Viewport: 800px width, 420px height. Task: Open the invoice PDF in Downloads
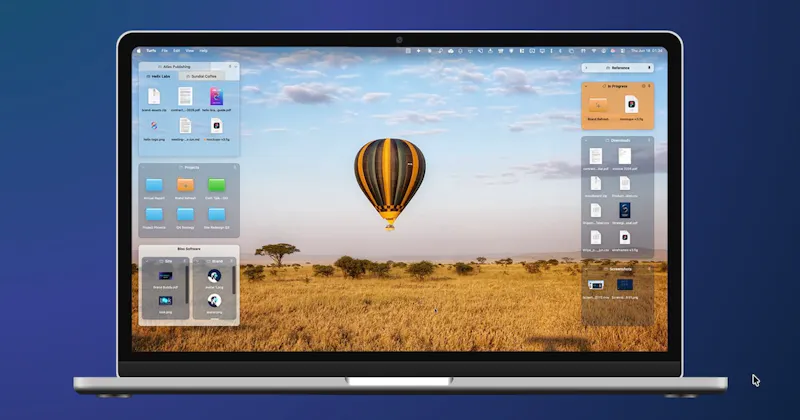pyautogui.click(x=624, y=156)
